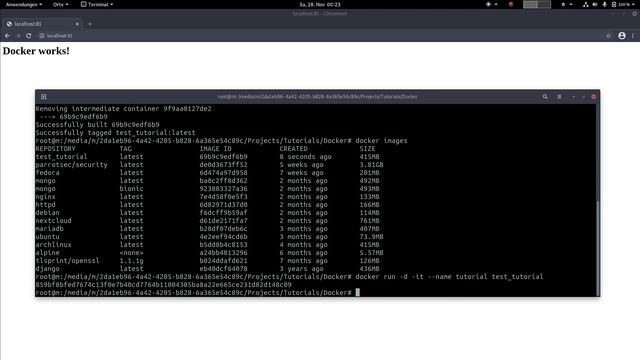Screen dimensions: 640x360
Task: Reload the localhost page
Action: pyautogui.click(x=29, y=36)
